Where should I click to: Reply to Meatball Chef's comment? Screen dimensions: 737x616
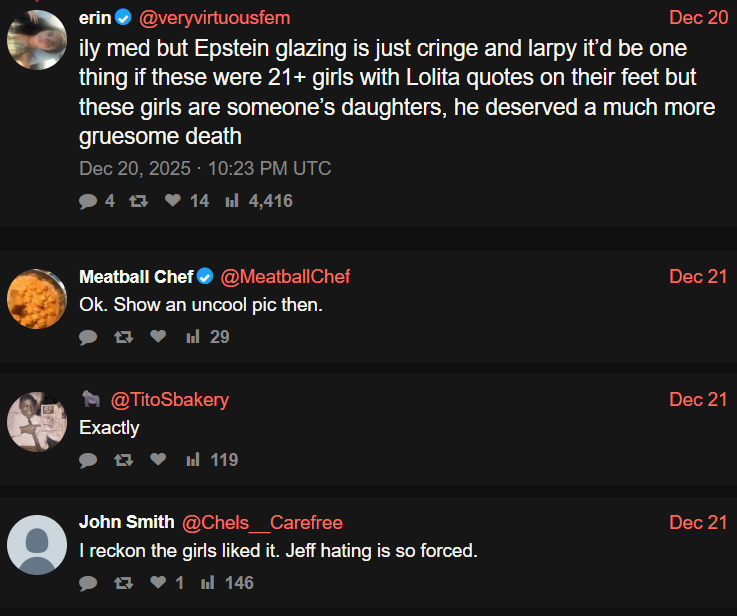88,337
